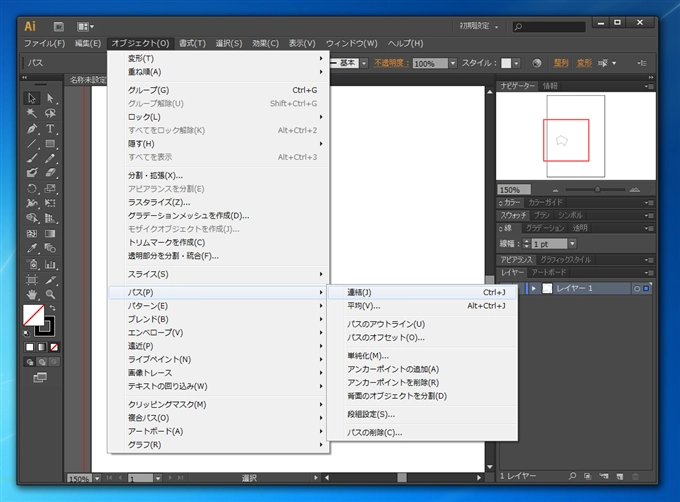Select the Eyedropper tool

coord(32,248)
